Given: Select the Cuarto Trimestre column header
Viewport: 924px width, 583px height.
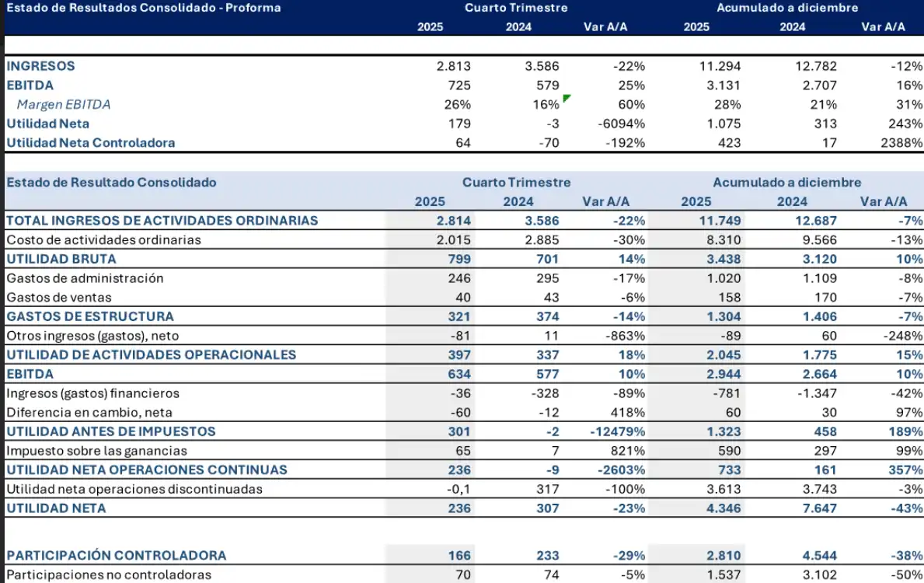Looking at the screenshot, I should click(515, 8).
